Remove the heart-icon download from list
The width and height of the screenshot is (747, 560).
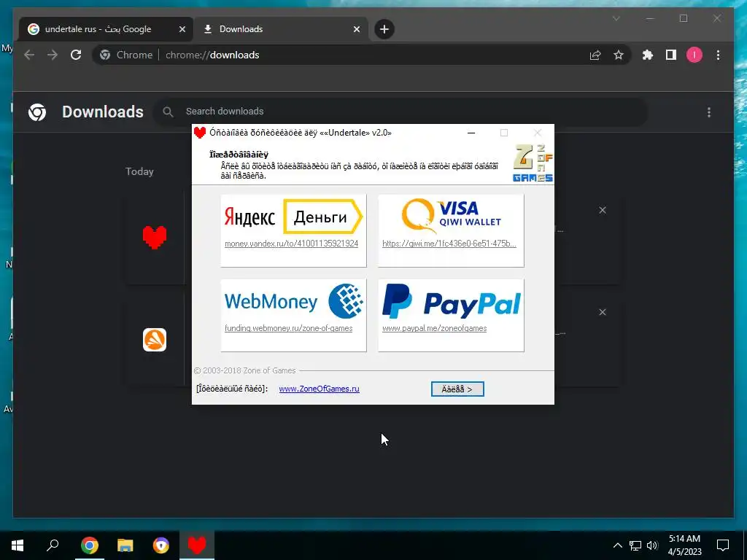click(x=602, y=210)
